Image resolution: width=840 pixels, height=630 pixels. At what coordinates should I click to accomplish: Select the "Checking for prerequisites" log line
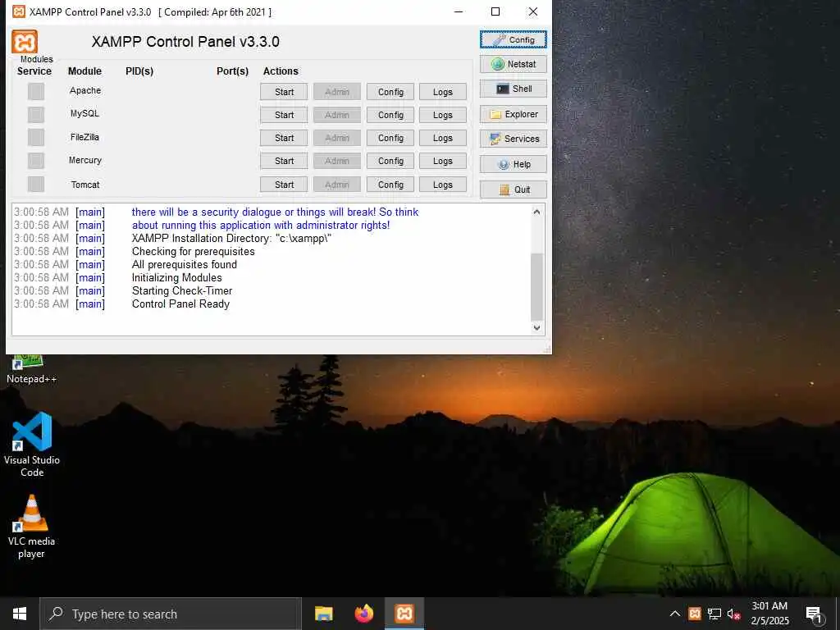(x=194, y=251)
